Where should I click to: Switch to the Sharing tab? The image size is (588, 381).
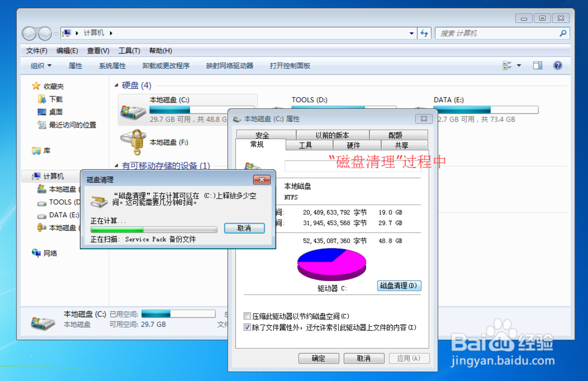(405, 145)
